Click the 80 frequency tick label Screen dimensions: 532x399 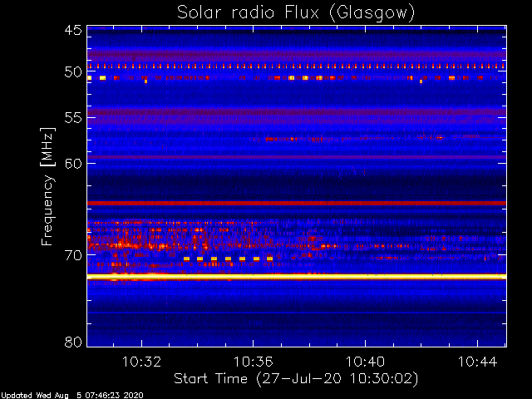pos(73,342)
